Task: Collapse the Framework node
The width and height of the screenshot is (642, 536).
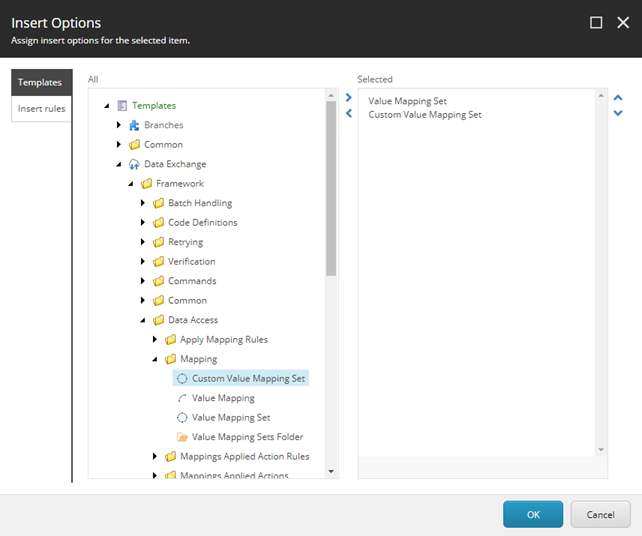Action: point(131,184)
